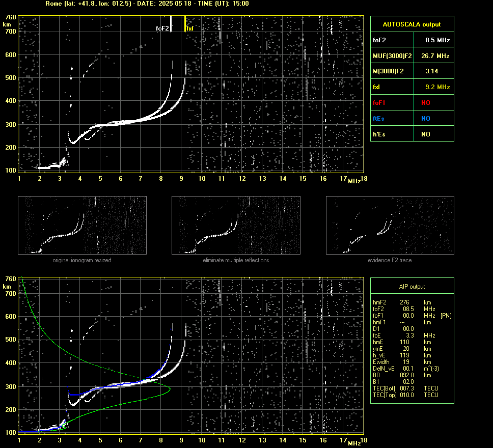Click the hmF1 row in AIP output

pyautogui.click(x=402, y=322)
